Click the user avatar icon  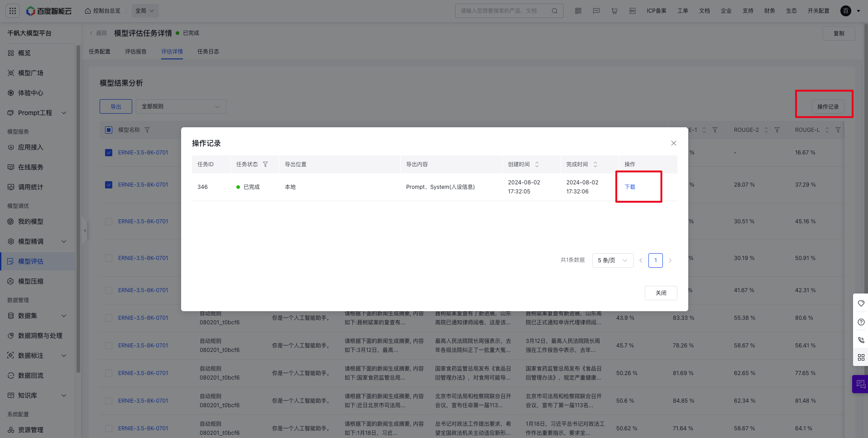pos(846,11)
